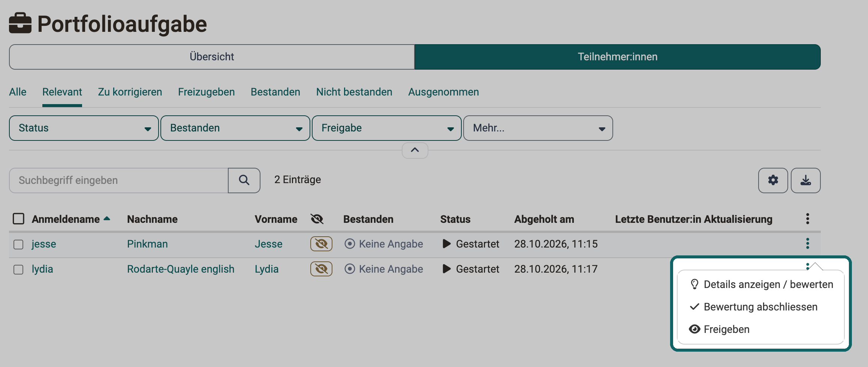Switch to the Teilnehmer:innen tab
This screenshot has height=367, width=868.
coord(618,57)
